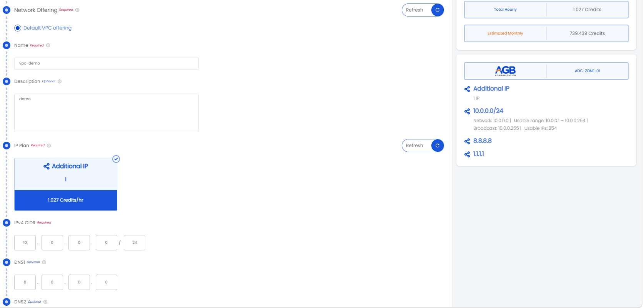This screenshot has height=308, width=644.
Task: Click the Additional IP summary heading
Action: [x=491, y=89]
